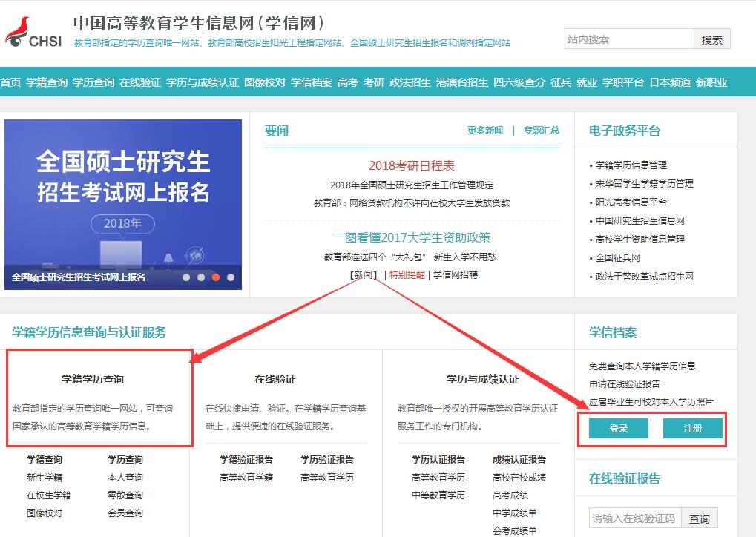Open 高等教育学历 under 学历验证报告

327,477
